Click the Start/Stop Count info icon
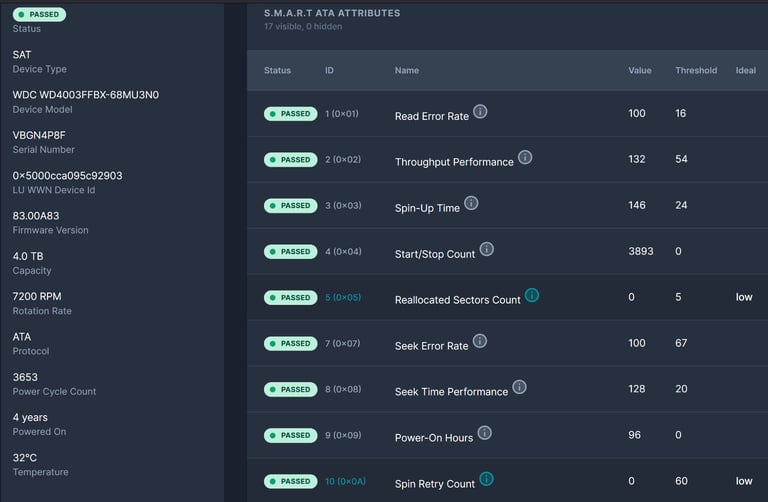768x502 pixels. (x=486, y=249)
